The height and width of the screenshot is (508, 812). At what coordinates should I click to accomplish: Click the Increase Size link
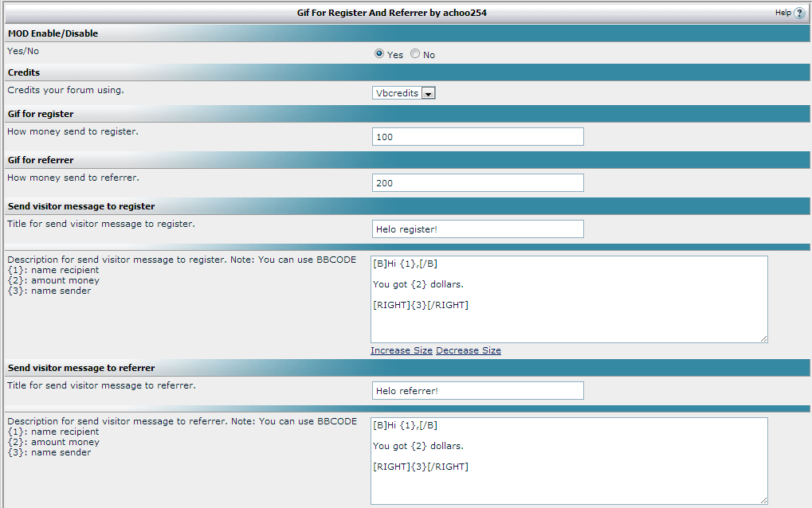[402, 350]
